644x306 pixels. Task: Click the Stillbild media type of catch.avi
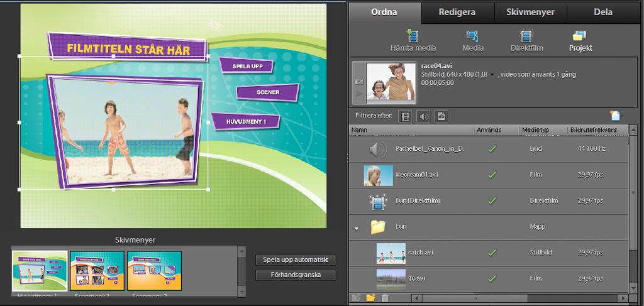coord(541,253)
